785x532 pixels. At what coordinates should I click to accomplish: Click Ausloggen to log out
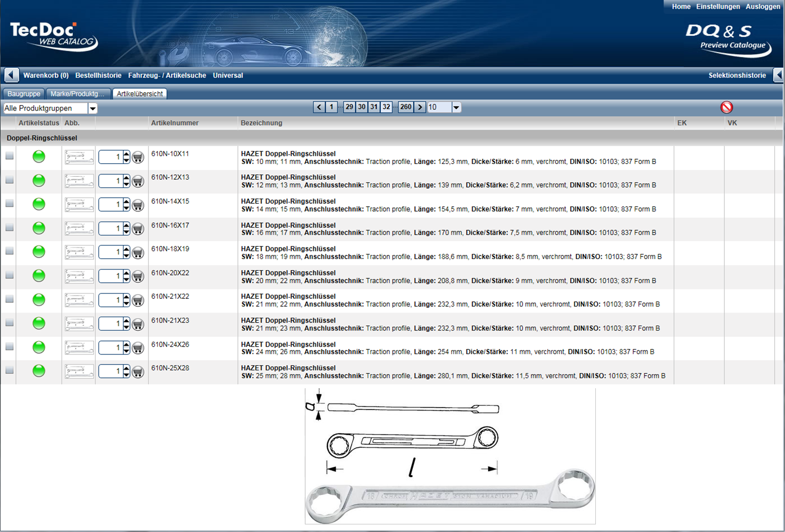(763, 7)
